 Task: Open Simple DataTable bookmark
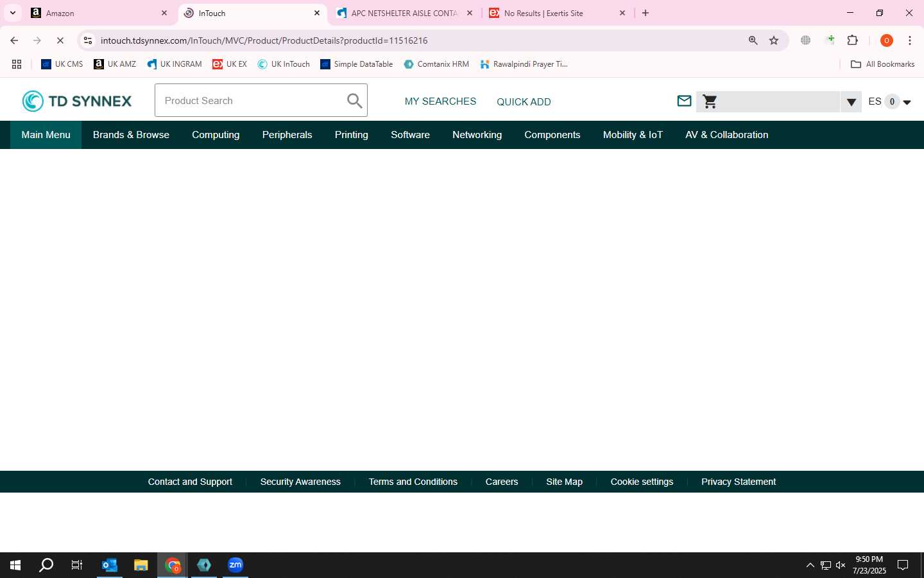356,64
